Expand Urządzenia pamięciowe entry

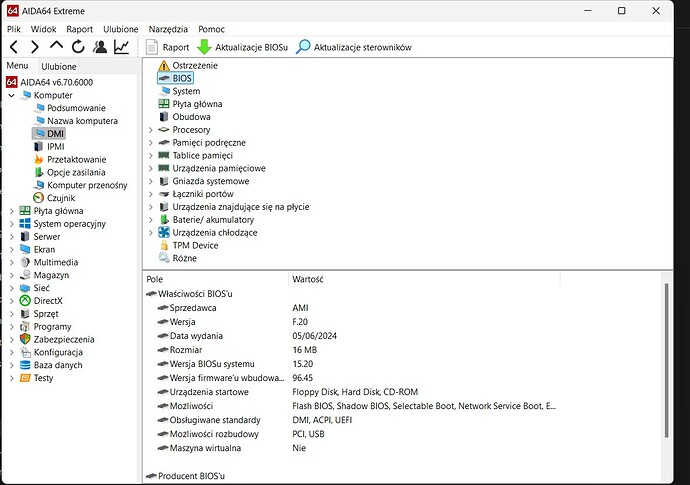click(150, 168)
